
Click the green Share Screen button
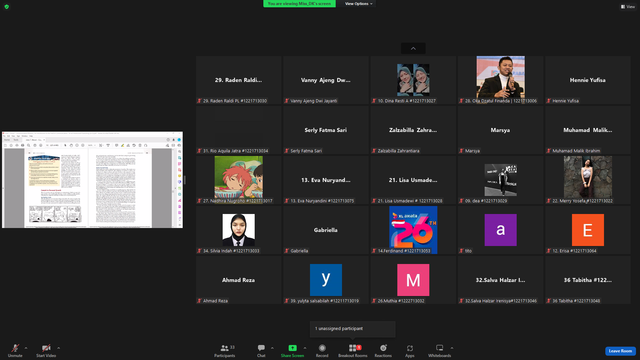pyautogui.click(x=292, y=350)
